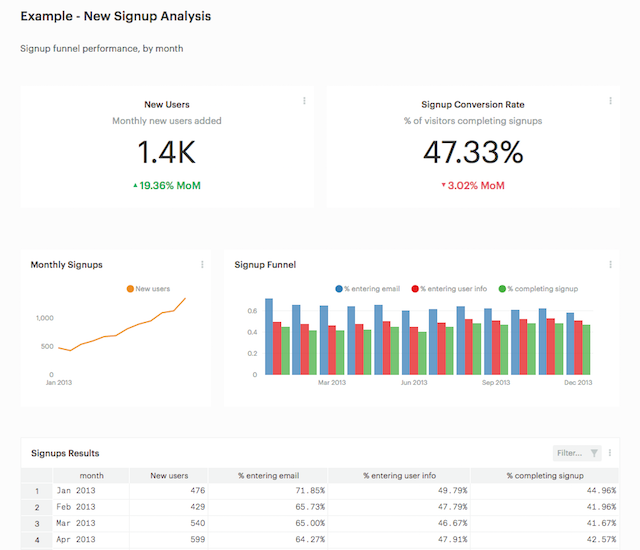Select table row number 4

tap(37, 540)
